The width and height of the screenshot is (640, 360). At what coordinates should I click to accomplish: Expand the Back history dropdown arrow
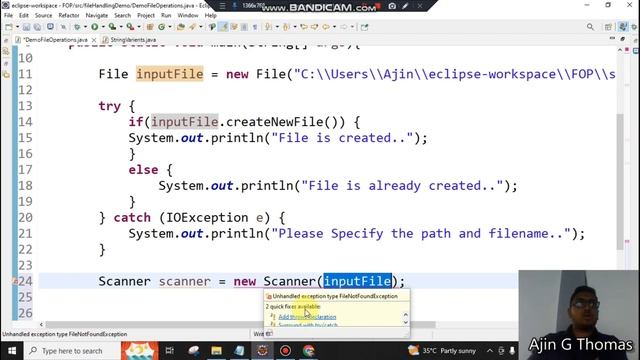334,27
